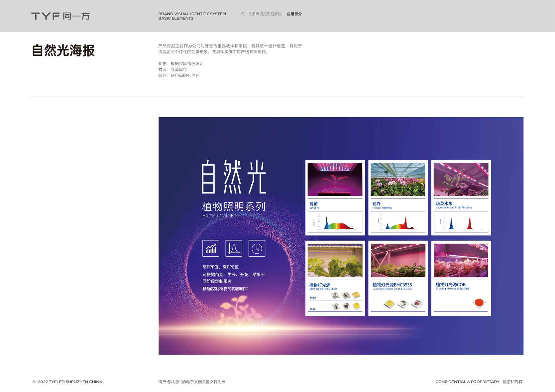
Task: Click the bar chart growth icon
Action: pyautogui.click(x=211, y=248)
